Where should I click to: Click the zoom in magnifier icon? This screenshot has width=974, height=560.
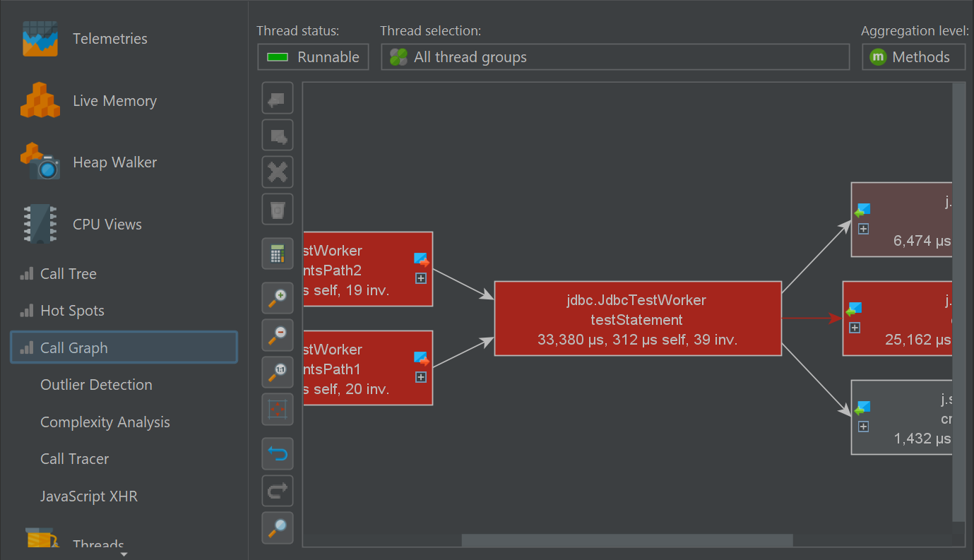point(278,299)
